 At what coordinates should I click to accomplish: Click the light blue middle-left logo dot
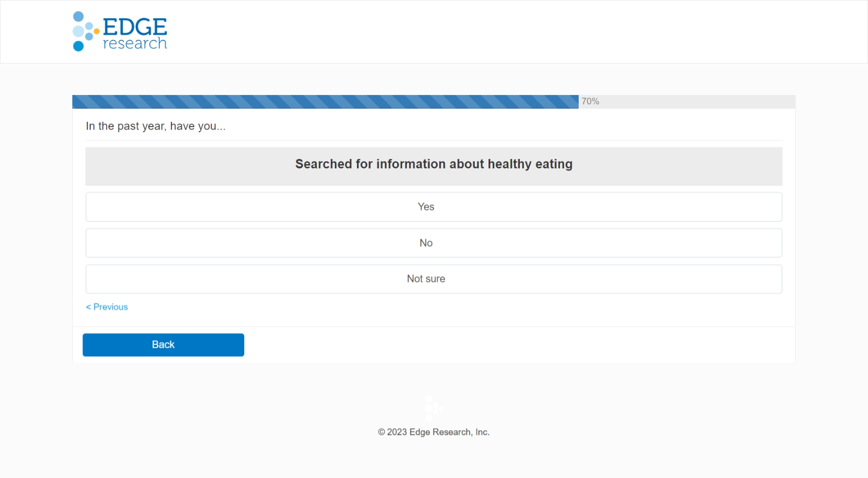point(78,31)
